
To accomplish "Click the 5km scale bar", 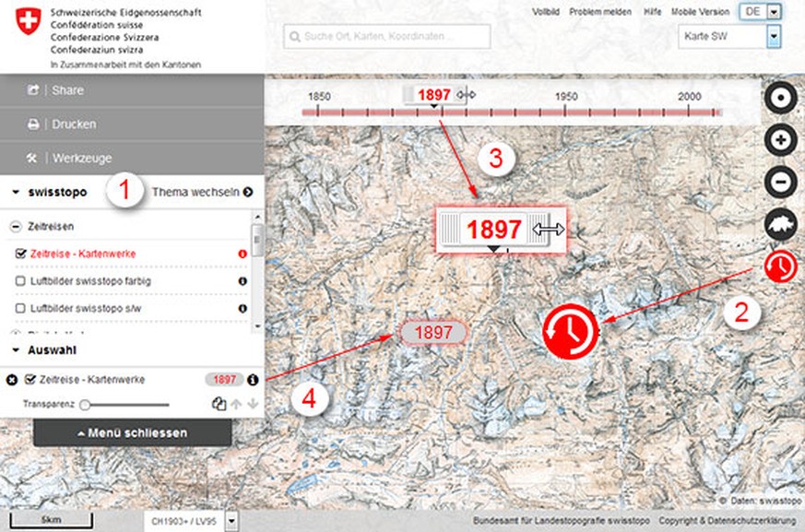I will click(52, 520).
